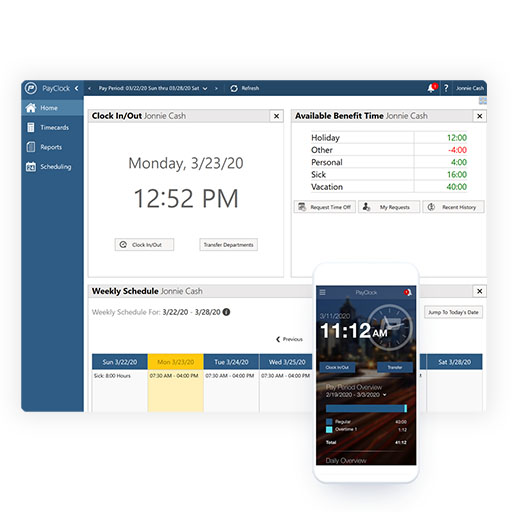This screenshot has width=512, height=512.
Task: Open the notification bell icon
Action: [x=432, y=88]
